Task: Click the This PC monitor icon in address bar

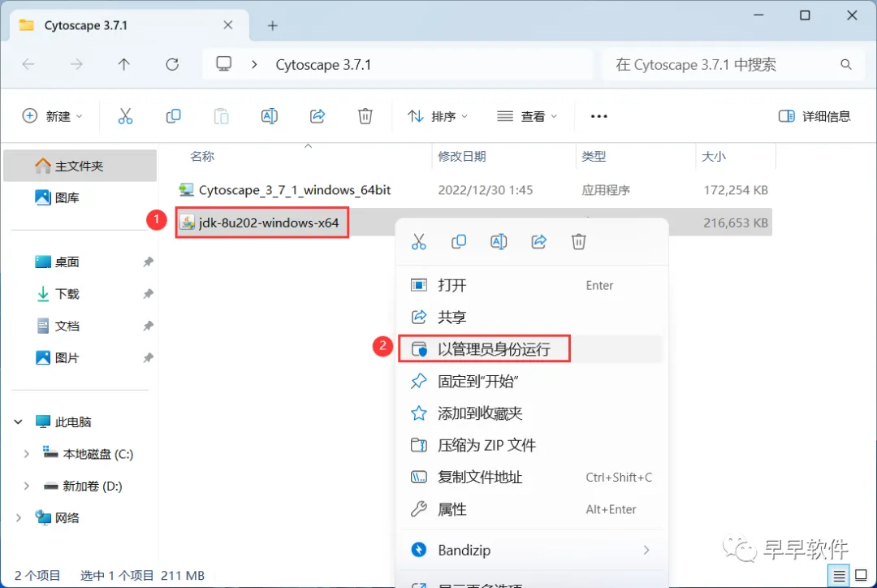Action: [224, 64]
